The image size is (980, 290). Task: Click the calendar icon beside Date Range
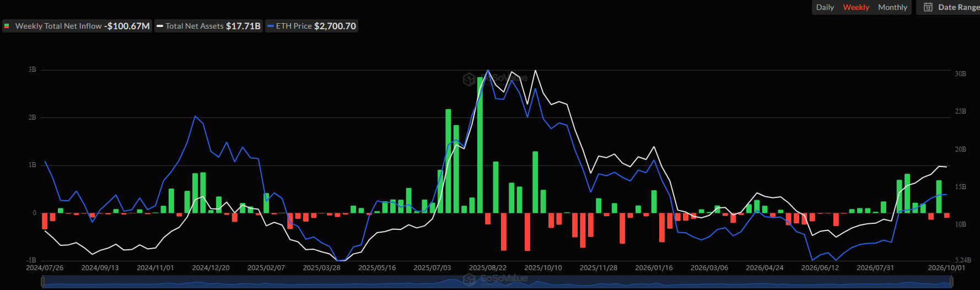tap(928, 7)
